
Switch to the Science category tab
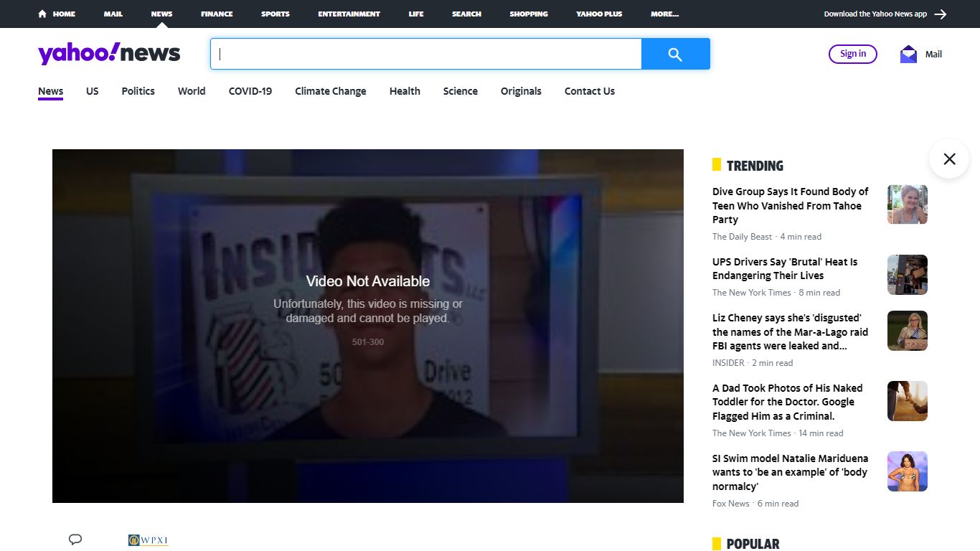tap(461, 91)
